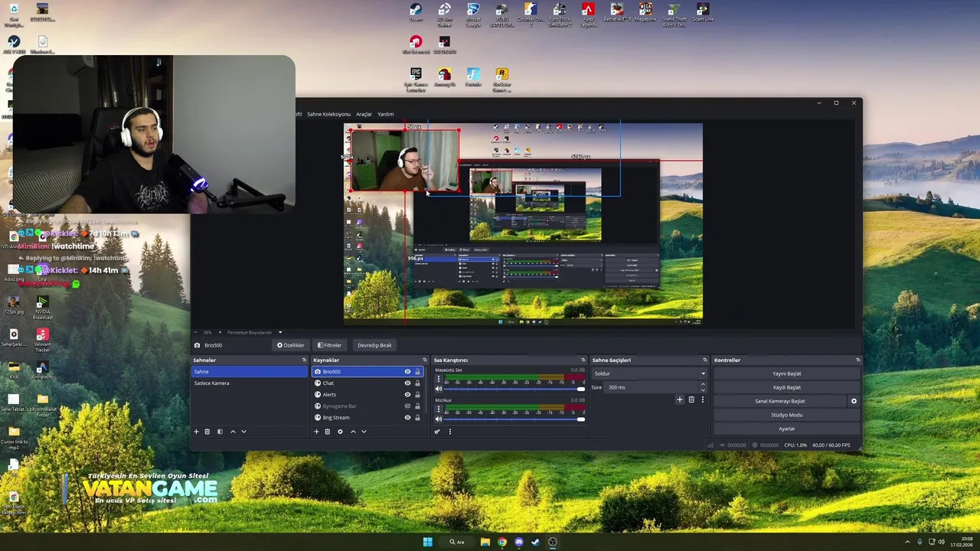Open advanced audio properties gears icon
This screenshot has height=551, width=980.
pyautogui.click(x=437, y=432)
